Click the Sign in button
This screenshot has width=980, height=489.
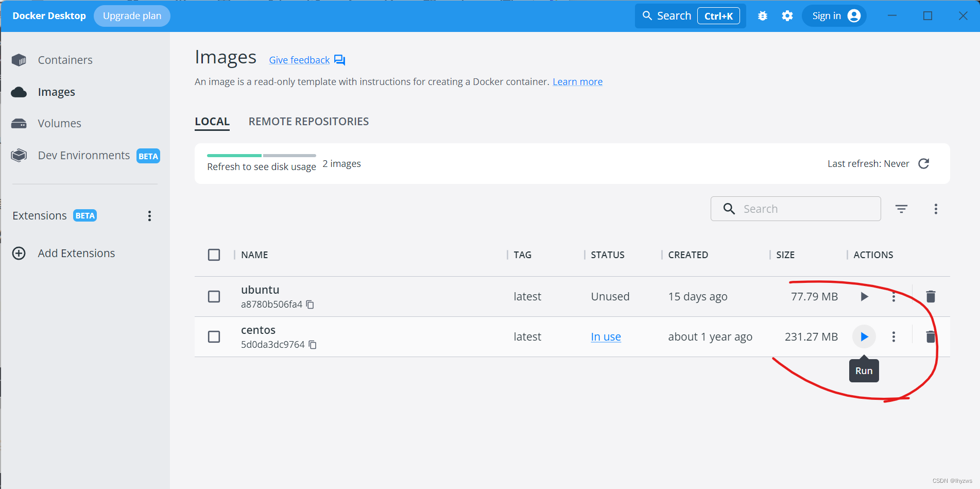[834, 16]
